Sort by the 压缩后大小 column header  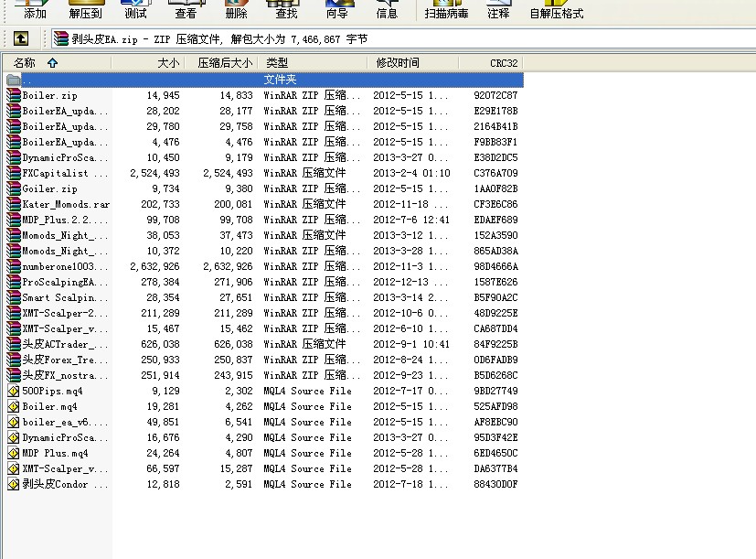pyautogui.click(x=221, y=63)
